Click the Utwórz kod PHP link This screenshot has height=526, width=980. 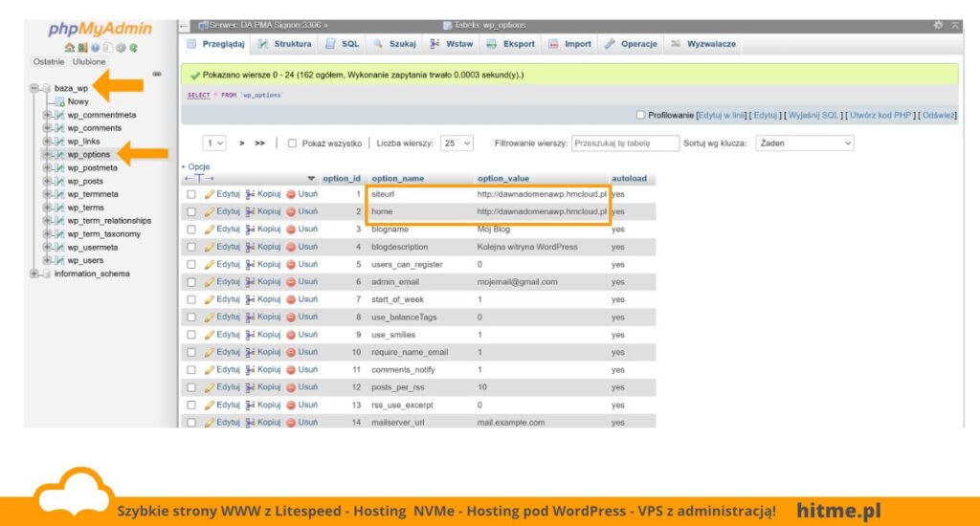coord(880,115)
